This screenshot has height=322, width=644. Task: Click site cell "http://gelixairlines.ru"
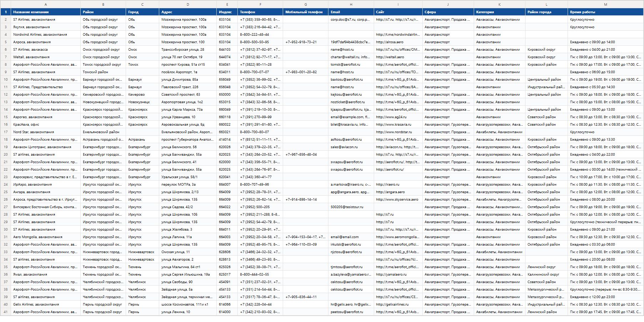click(x=398, y=305)
